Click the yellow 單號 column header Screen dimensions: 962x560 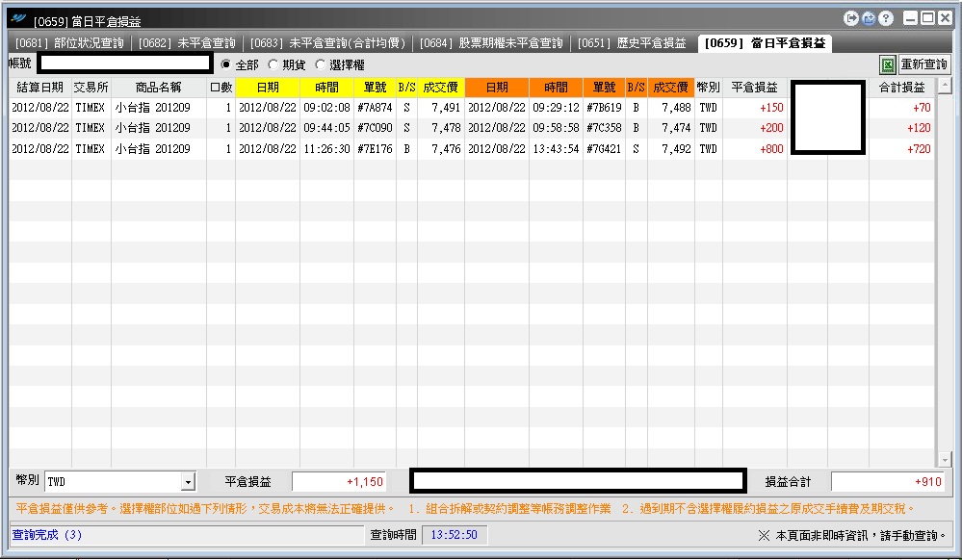(x=375, y=88)
